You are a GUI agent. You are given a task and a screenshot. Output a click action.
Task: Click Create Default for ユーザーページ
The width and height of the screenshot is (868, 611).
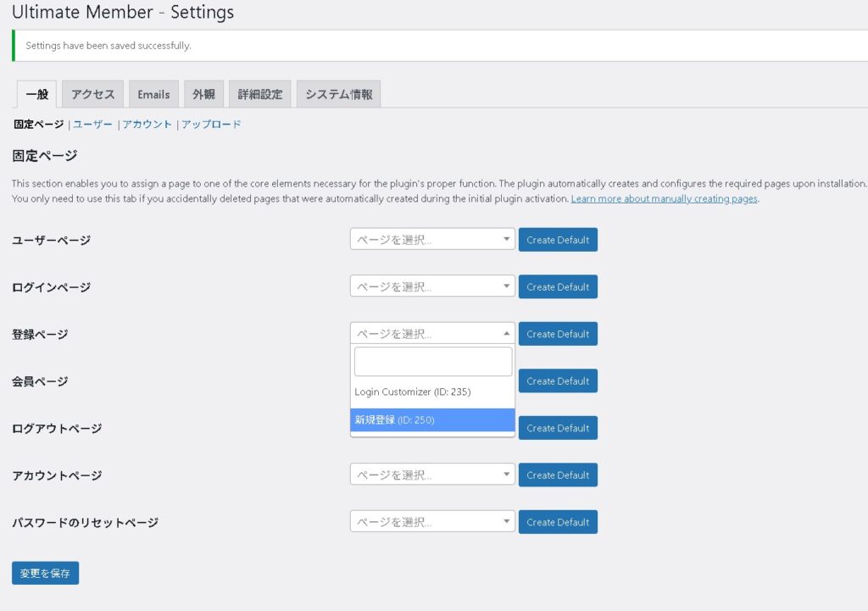pyautogui.click(x=558, y=240)
